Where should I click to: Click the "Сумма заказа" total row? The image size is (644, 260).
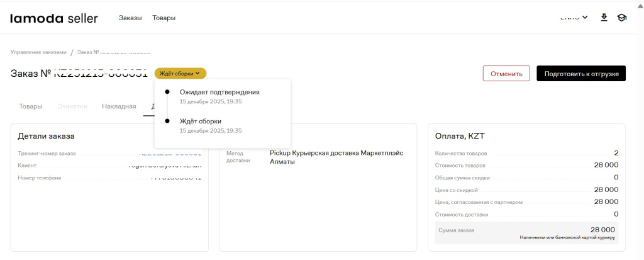click(x=526, y=230)
